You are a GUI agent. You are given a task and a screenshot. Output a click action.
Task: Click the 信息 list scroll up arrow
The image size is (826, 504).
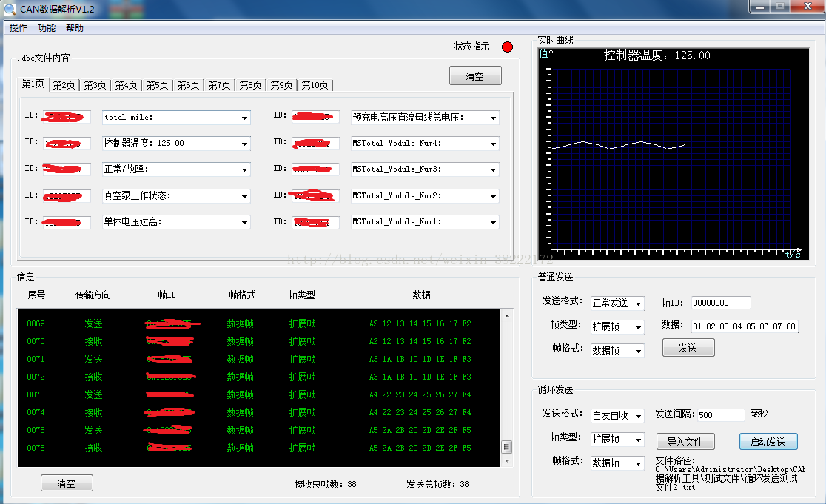point(507,316)
